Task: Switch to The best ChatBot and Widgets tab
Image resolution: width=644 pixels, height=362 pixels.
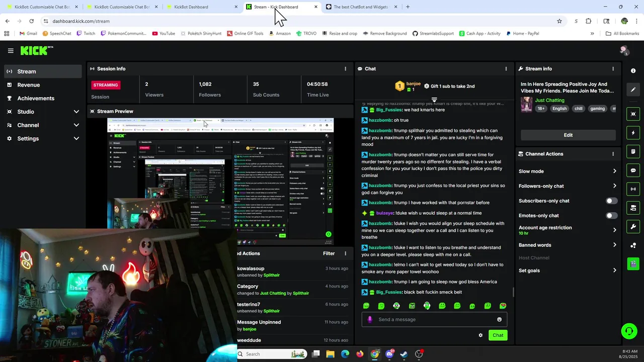Action: [x=361, y=7]
